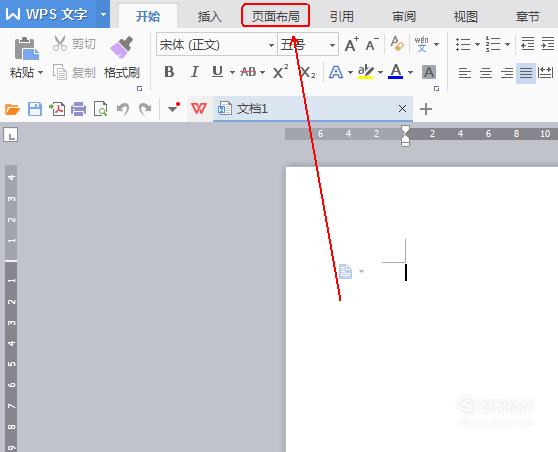Click the 粘贴 paste button
This screenshot has height=452, width=558.
pos(26,57)
